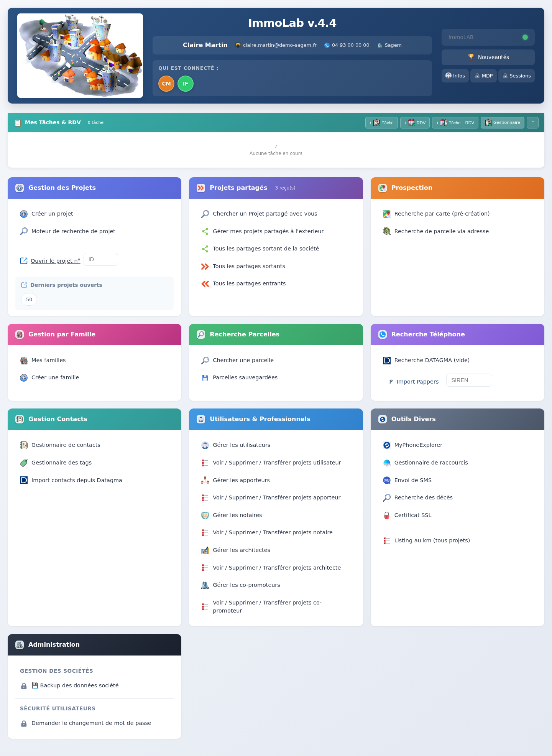Click the 50 derniers projets chip

tap(29, 300)
